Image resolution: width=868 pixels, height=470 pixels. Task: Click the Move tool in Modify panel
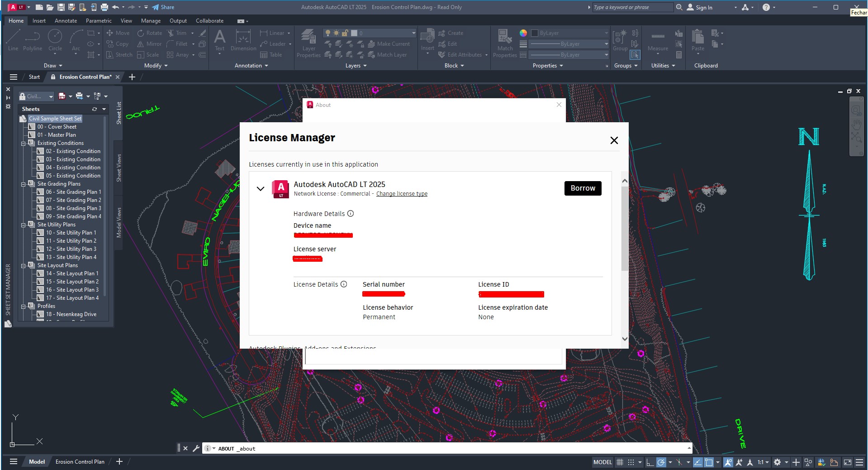point(118,33)
